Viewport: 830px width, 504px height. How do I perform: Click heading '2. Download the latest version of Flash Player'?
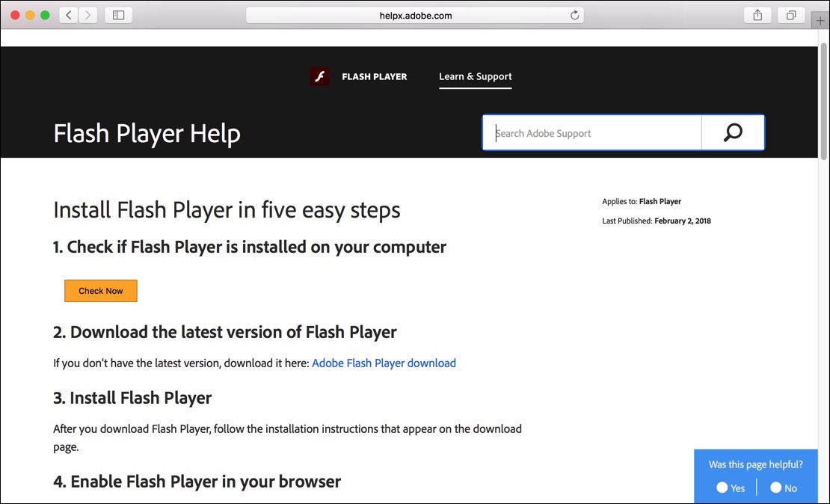[x=225, y=332]
